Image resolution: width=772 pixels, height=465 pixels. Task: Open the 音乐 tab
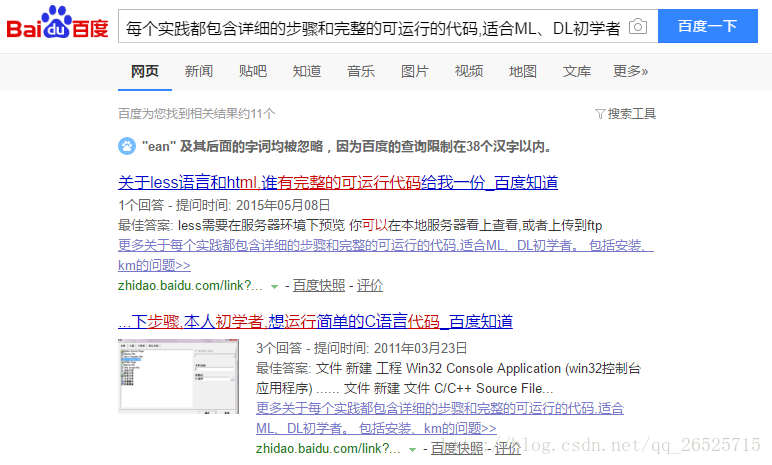pos(361,71)
